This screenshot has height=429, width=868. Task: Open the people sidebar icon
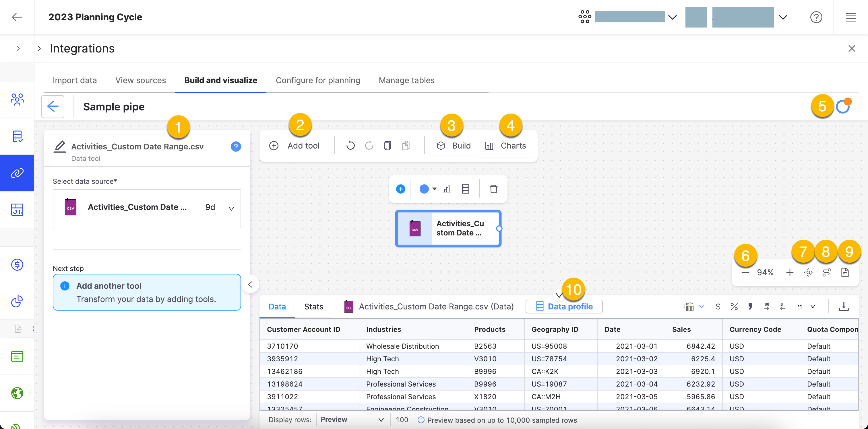17,100
